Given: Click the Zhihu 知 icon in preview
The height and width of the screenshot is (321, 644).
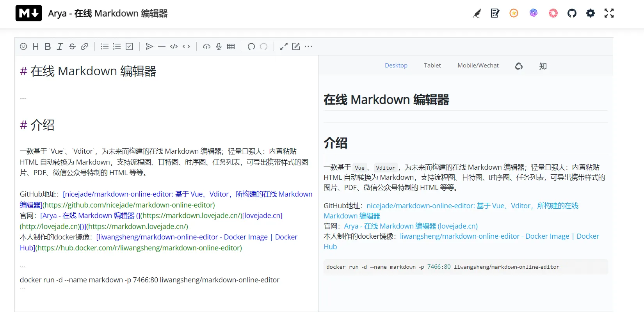Looking at the screenshot, I should point(543,66).
